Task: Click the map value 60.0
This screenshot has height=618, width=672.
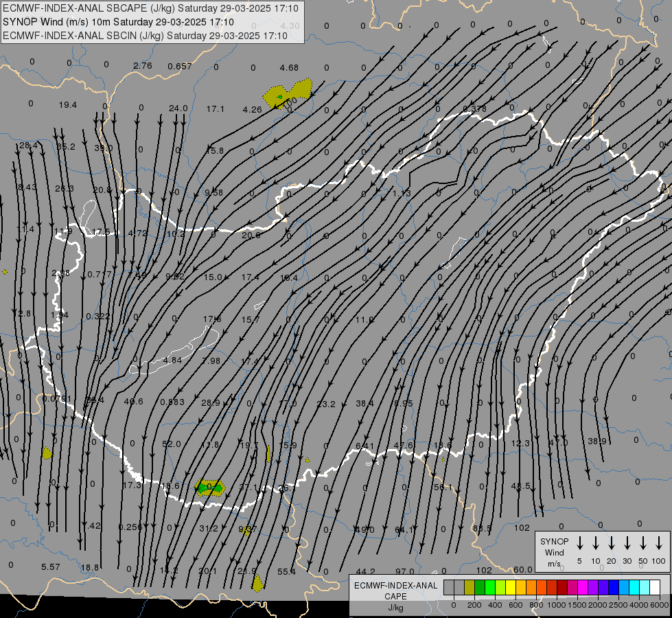Action: pyautogui.click(x=523, y=569)
